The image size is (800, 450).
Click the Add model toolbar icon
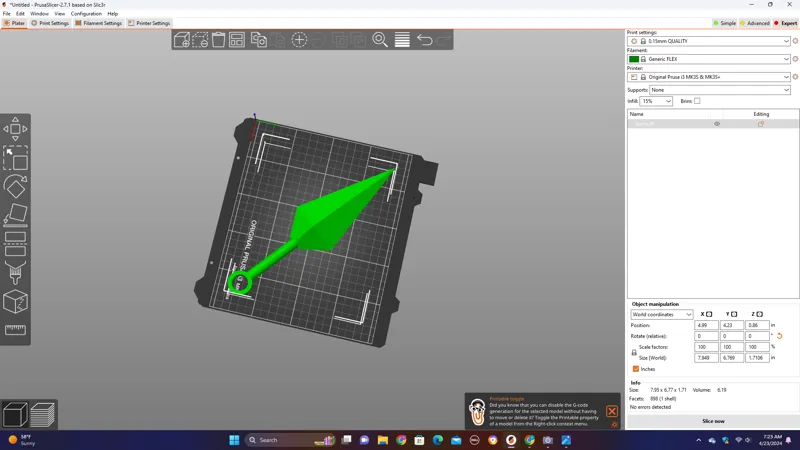tap(182, 40)
